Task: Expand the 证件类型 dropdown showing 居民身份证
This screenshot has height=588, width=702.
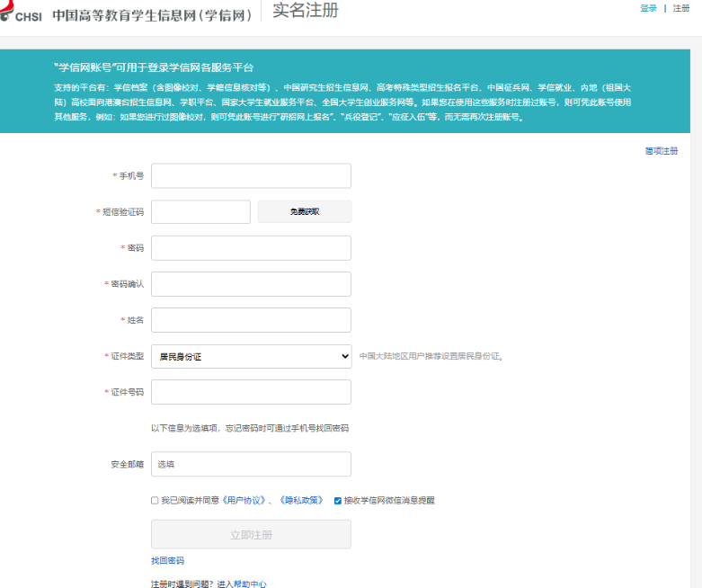Action: 251,357
